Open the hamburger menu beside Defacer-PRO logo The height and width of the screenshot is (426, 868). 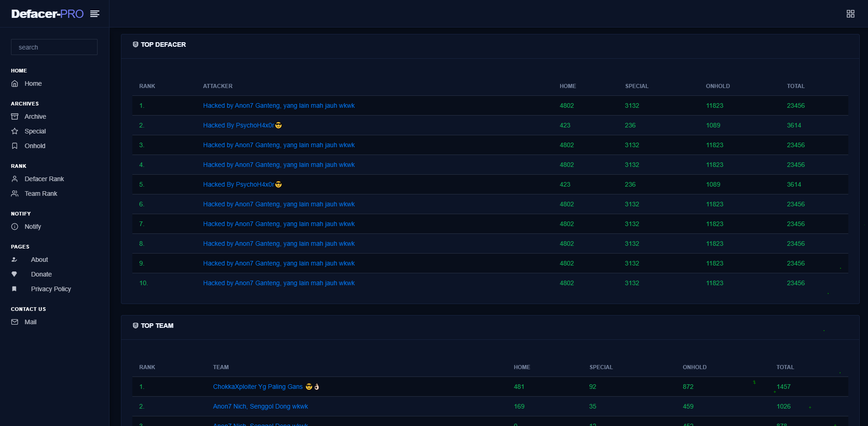(95, 14)
